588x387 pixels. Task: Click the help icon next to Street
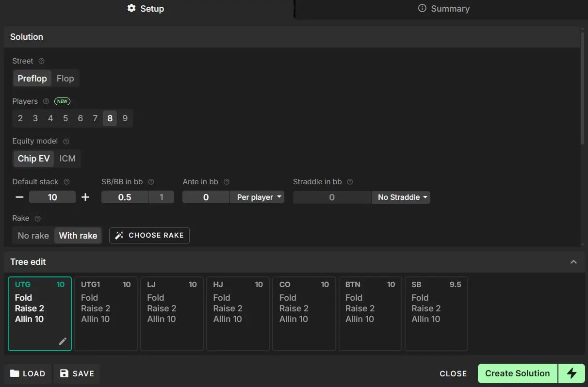41,61
